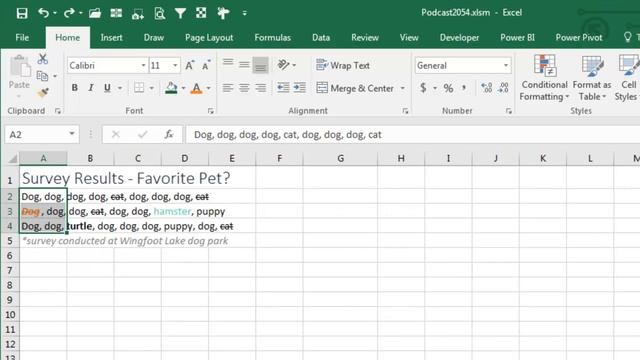Open the General number format dropdown
Screen dimensions: 640x360
tap(506, 65)
